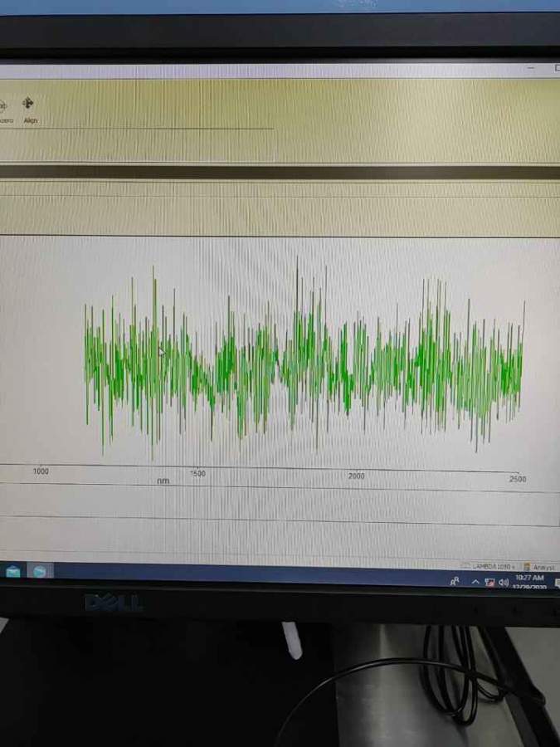This screenshot has width=560, height=747.
Task: Open the second highlighted taskbar app icon
Action: [40, 571]
